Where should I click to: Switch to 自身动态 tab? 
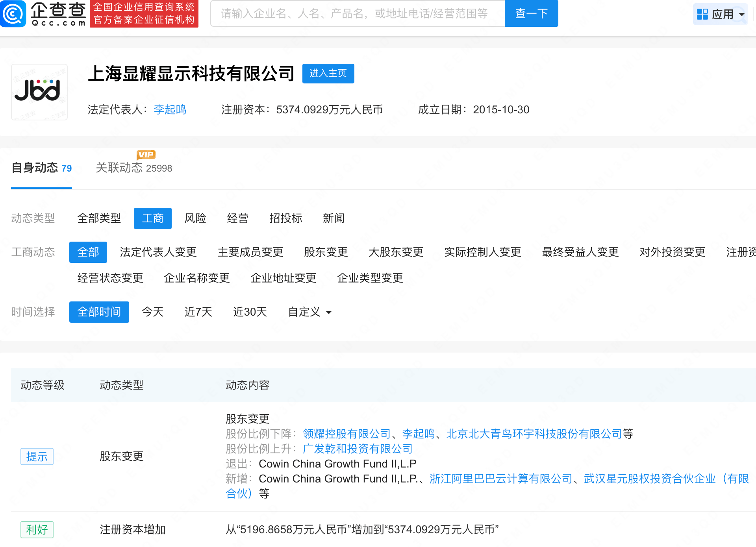41,168
